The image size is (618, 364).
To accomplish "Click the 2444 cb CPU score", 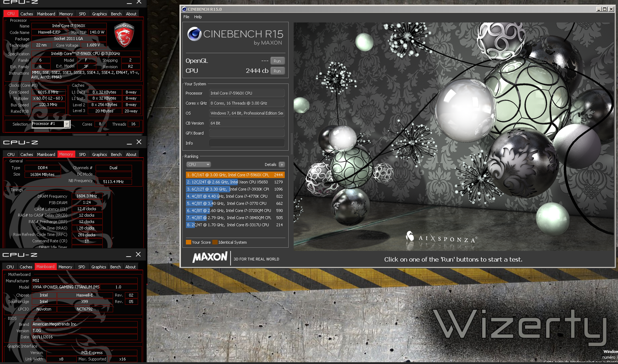I will [x=257, y=71].
